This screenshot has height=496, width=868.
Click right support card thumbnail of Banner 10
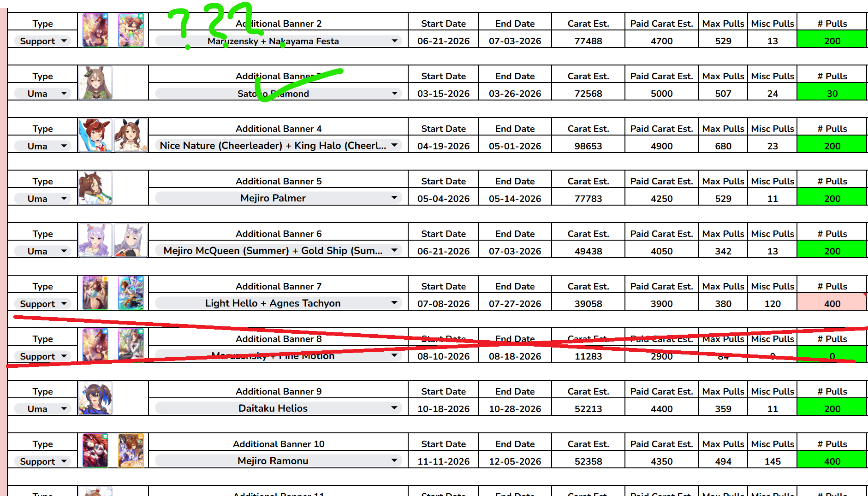[x=131, y=451]
